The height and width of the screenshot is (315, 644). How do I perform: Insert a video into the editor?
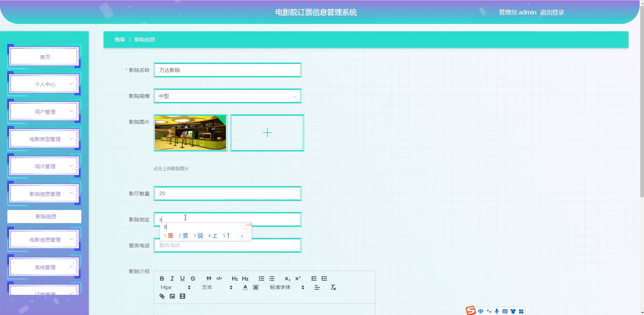(x=183, y=296)
